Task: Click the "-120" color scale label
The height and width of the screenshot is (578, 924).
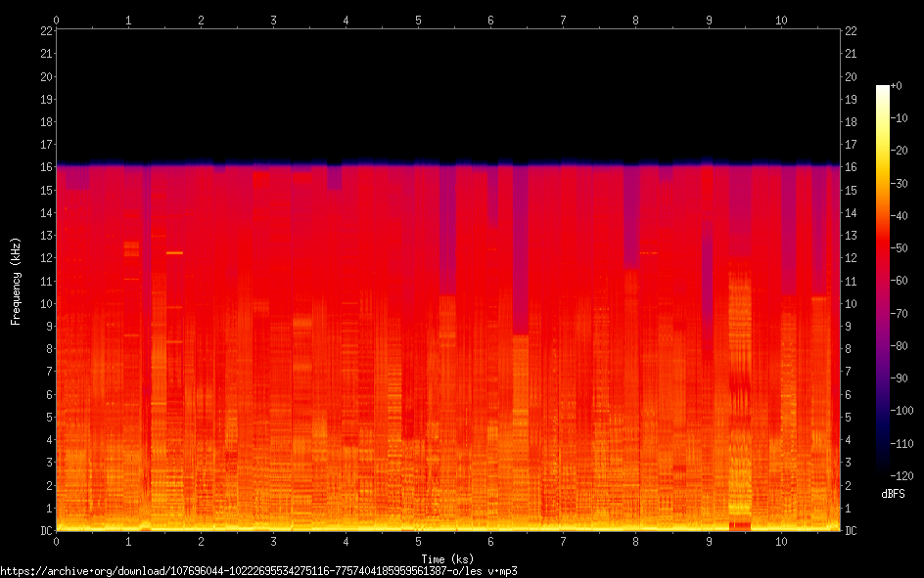Action: pyautogui.click(x=901, y=476)
